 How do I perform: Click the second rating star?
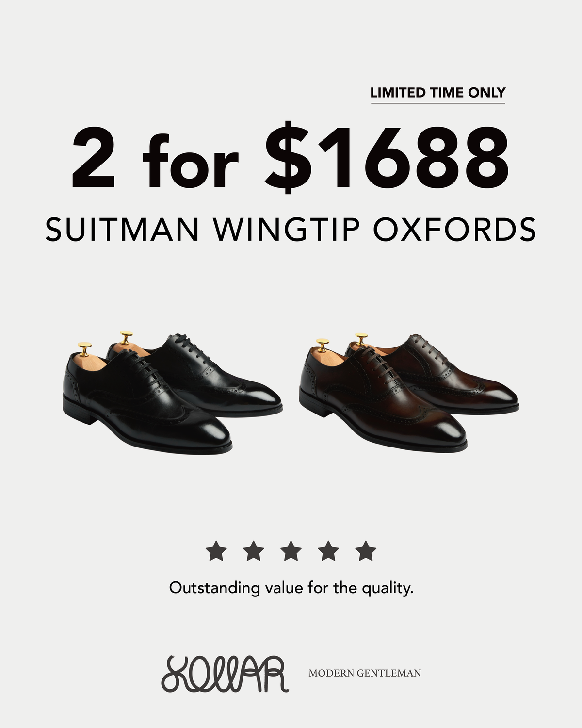click(x=254, y=551)
